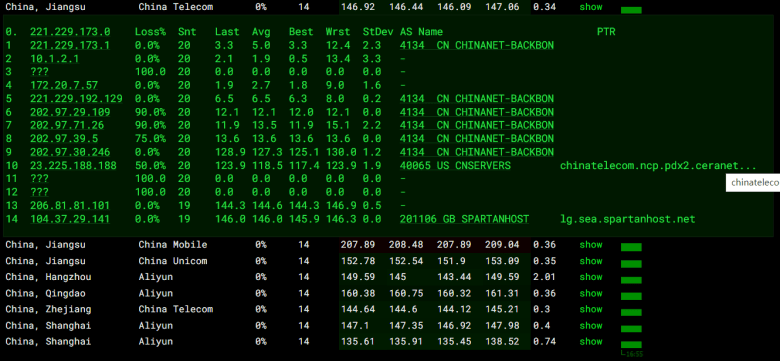Click the green bar for Qingdao Aliyun

click(x=631, y=296)
